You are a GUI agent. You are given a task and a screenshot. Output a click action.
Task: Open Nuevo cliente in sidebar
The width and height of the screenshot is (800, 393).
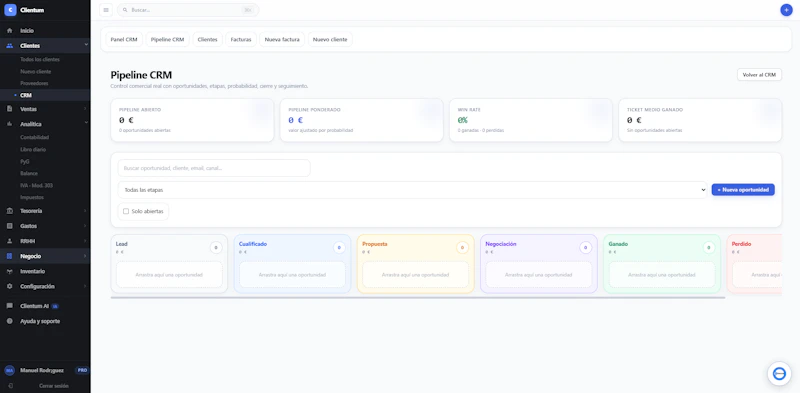click(x=36, y=71)
